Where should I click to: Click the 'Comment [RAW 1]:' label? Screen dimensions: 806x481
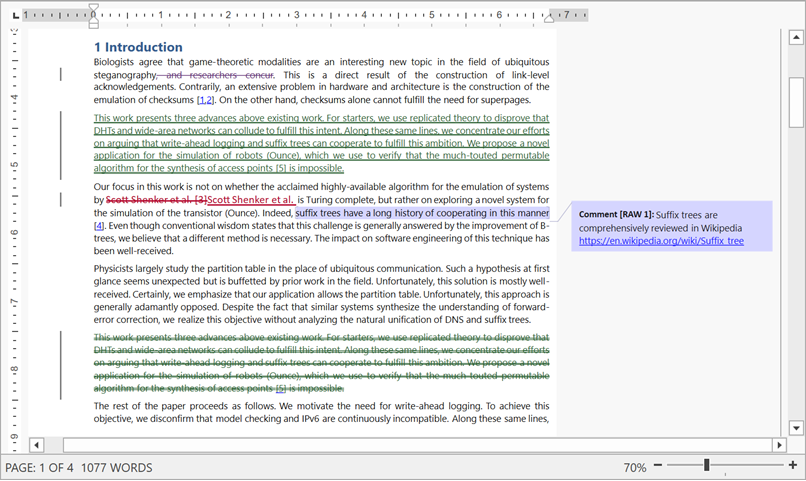coord(616,215)
